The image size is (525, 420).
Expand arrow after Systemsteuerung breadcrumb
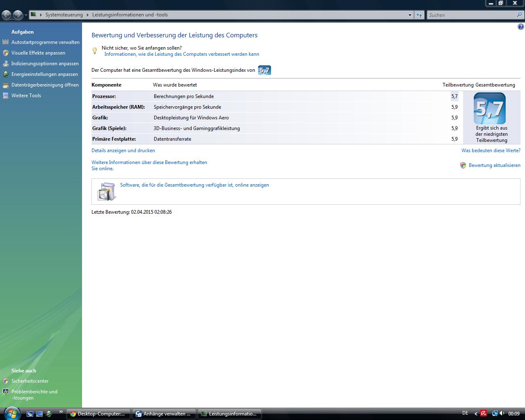click(87, 15)
